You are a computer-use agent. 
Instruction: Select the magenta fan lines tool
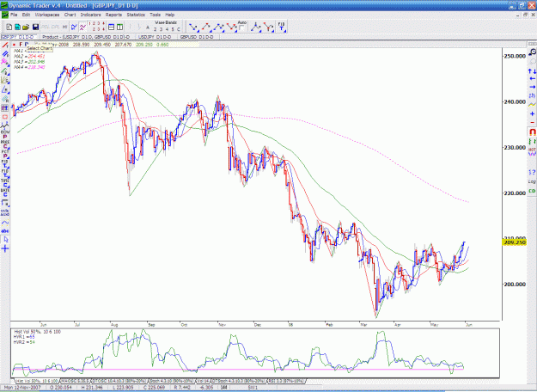click(x=5, y=62)
